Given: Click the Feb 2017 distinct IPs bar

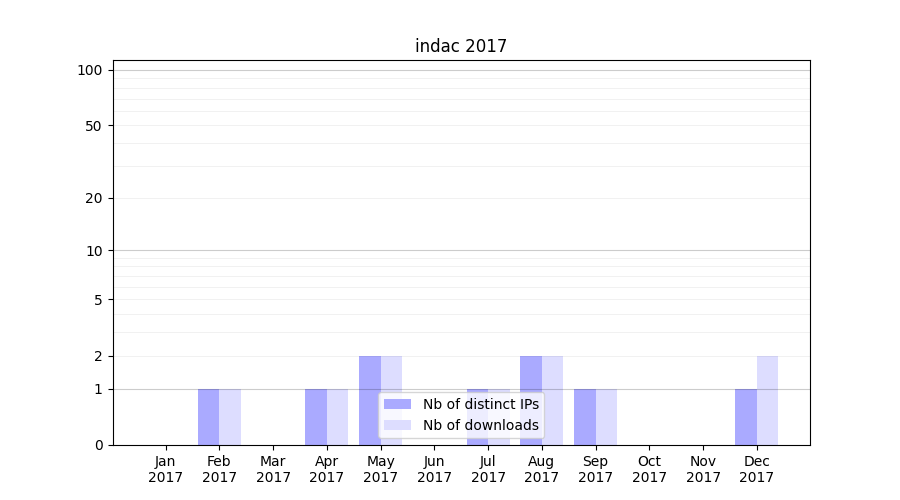Looking at the screenshot, I should pyautogui.click(x=208, y=417).
